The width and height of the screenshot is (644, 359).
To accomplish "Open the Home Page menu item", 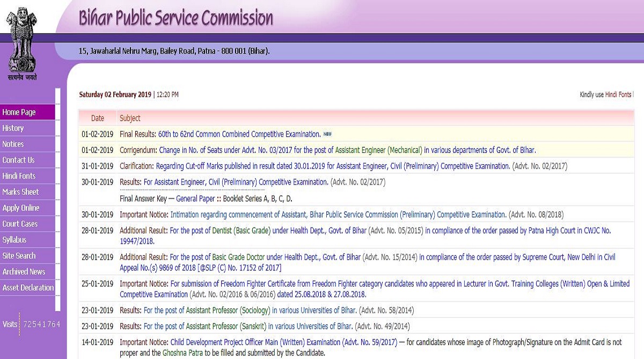I will click(x=27, y=112).
